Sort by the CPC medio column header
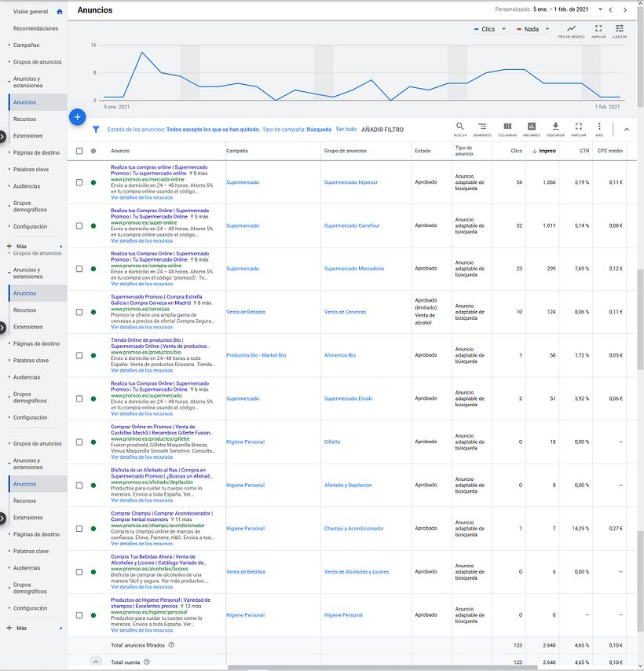The width and height of the screenshot is (644, 671). pos(609,151)
